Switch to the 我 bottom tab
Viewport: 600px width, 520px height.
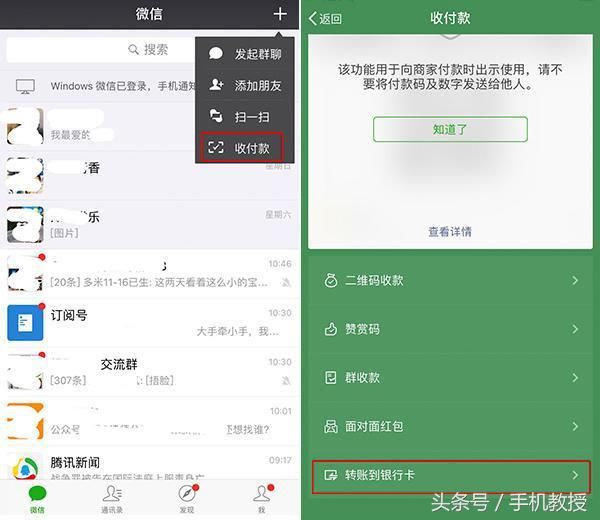(x=262, y=499)
